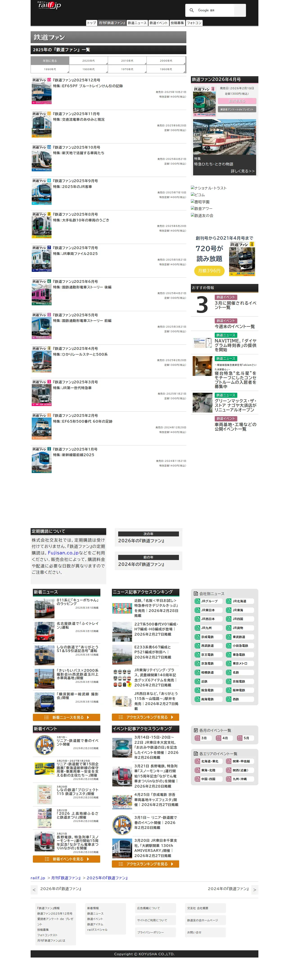Open JRグループ company news icon

197,601
